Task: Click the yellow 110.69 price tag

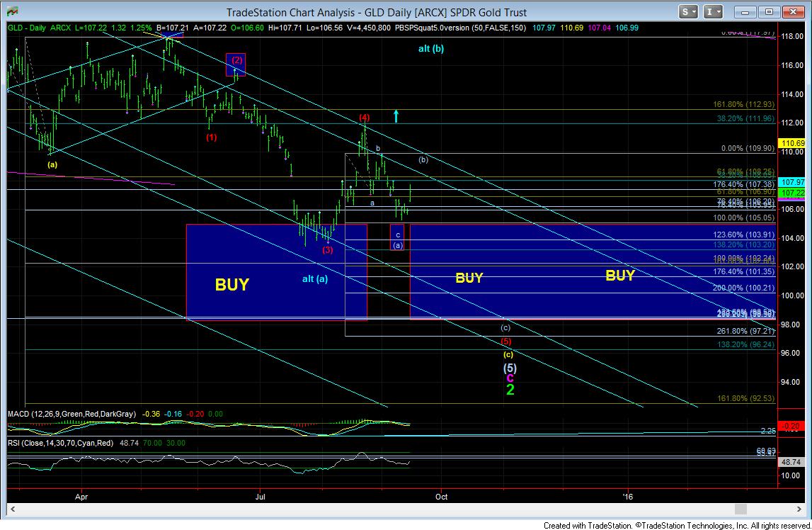Action: pyautogui.click(x=792, y=143)
